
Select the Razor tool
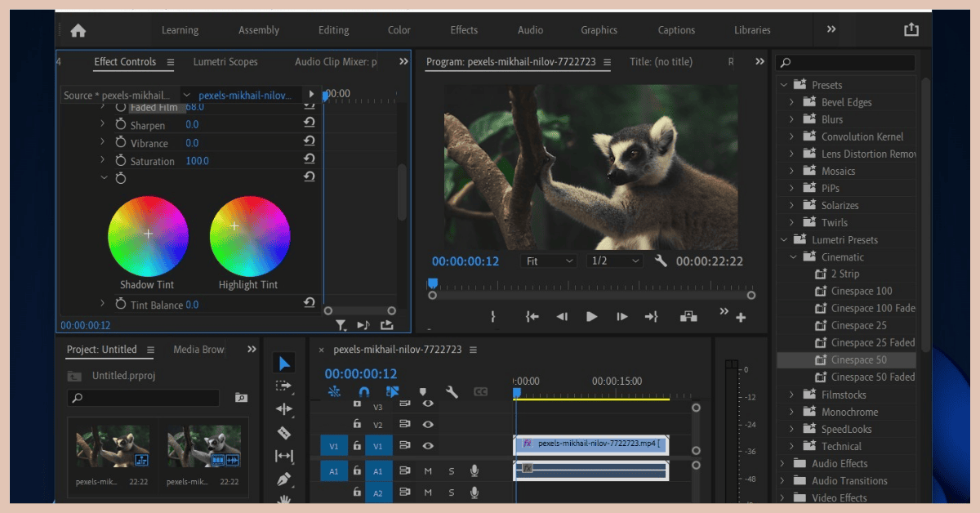283,433
